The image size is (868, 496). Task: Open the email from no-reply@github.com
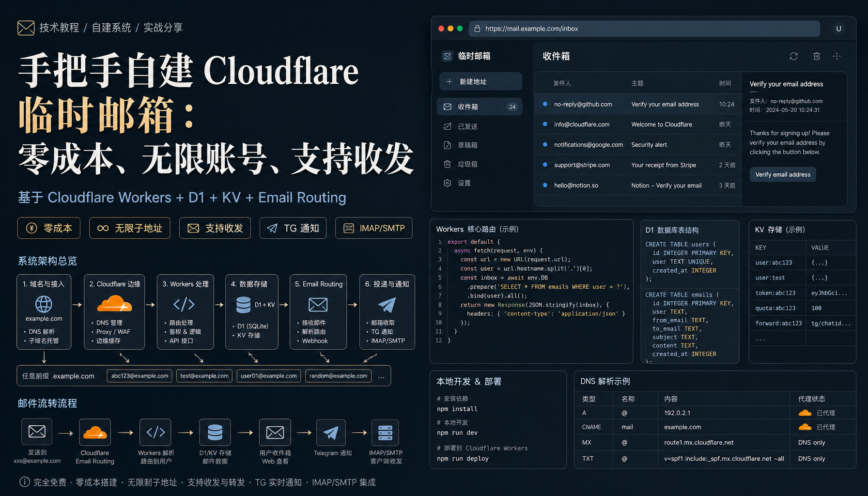point(637,104)
